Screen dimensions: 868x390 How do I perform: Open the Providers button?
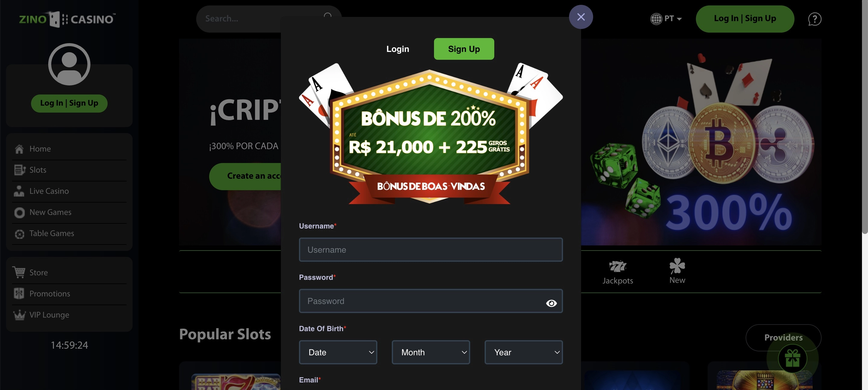[x=783, y=337]
